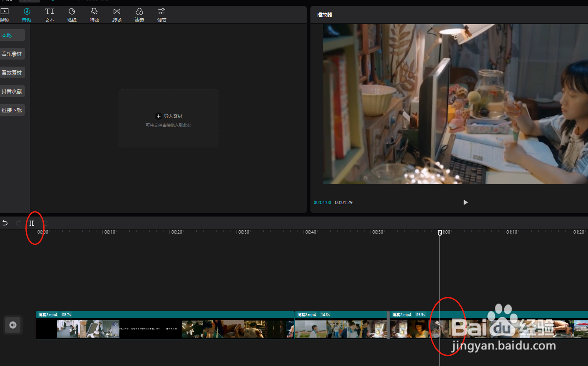Select the 38.7s clip on the timeline
The width and height of the screenshot is (588, 366).
coord(165,325)
